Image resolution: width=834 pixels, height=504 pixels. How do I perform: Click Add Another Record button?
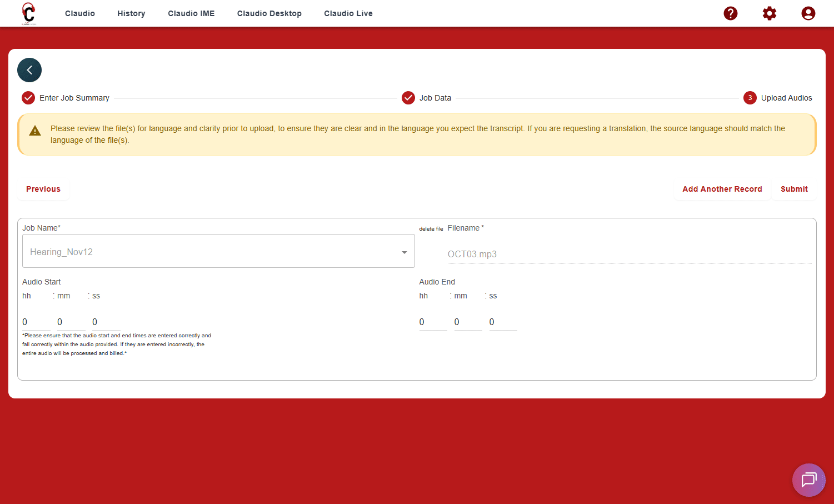(722, 189)
